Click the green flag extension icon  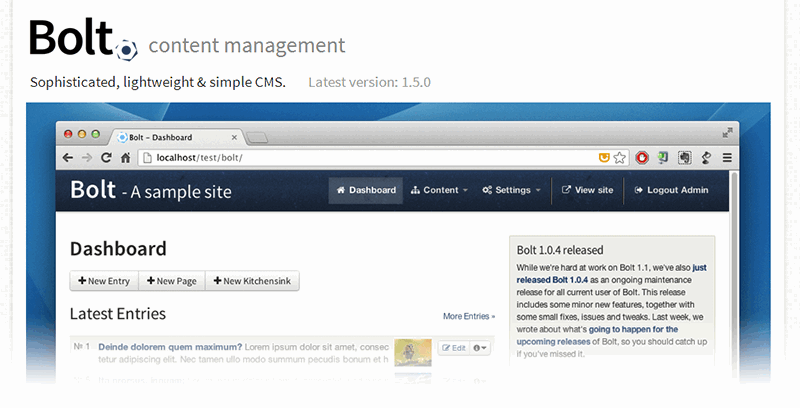[663, 158]
